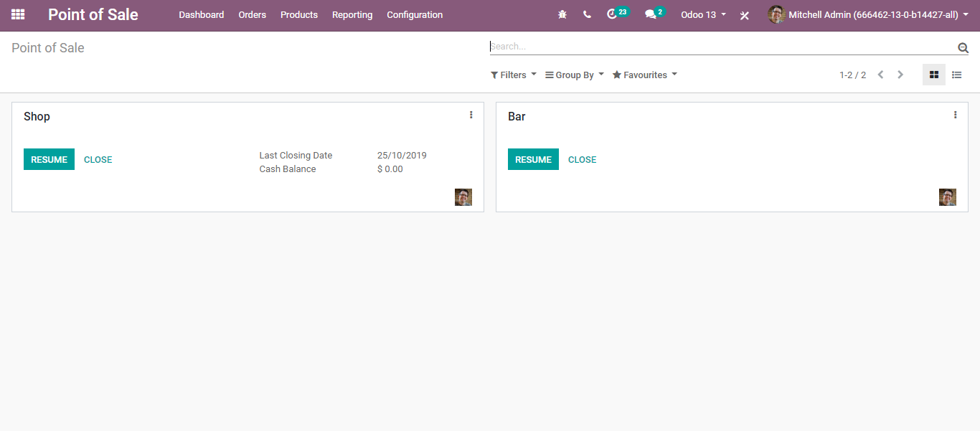Viewport: 980px width, 431px height.
Task: Click the Last Closing Date label
Action: pos(296,155)
